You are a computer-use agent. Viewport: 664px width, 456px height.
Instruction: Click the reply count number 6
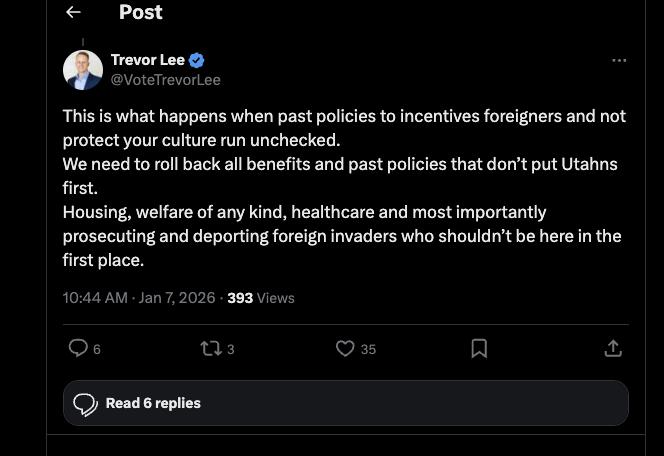point(97,349)
